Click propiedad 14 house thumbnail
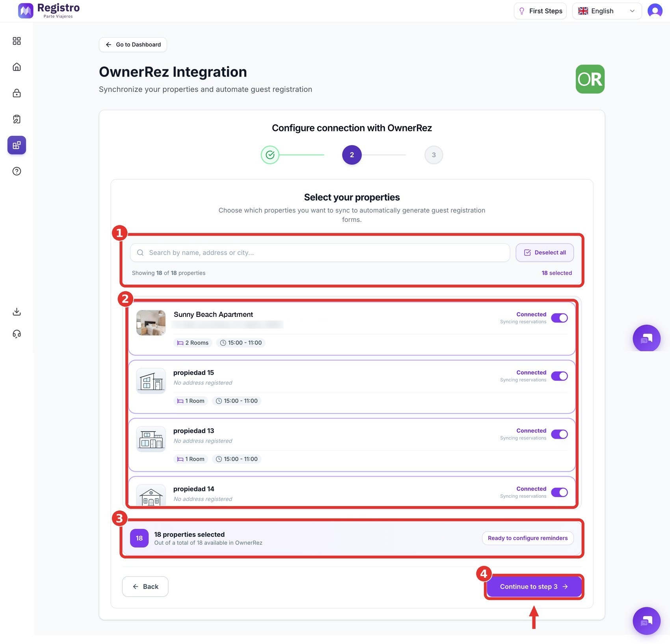Image resolution: width=670 pixels, height=644 pixels. pyautogui.click(x=151, y=495)
